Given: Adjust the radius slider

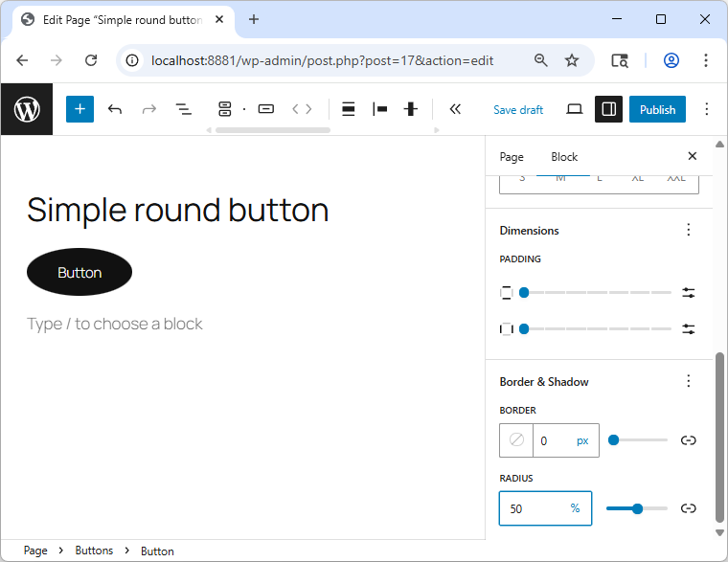Looking at the screenshot, I should point(637,508).
